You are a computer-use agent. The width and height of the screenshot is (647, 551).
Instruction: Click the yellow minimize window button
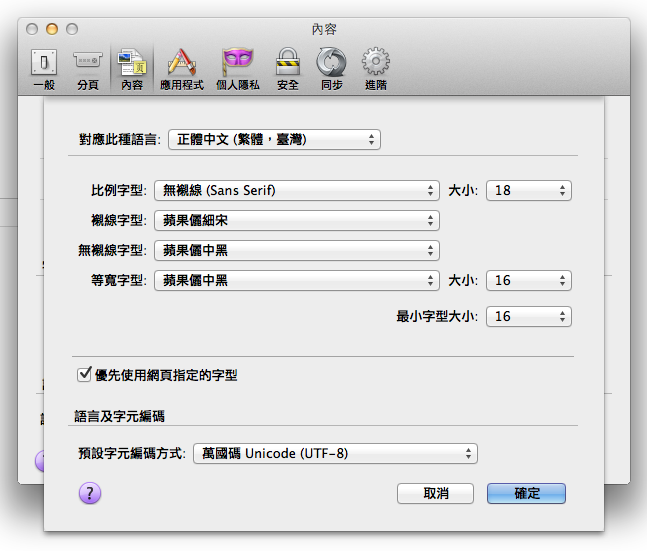pyautogui.click(x=52, y=29)
